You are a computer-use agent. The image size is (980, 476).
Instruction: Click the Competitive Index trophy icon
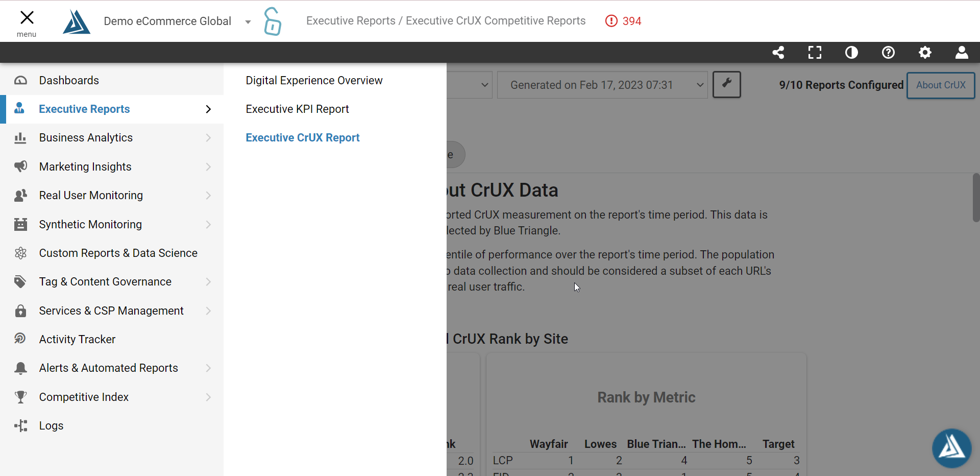point(20,397)
